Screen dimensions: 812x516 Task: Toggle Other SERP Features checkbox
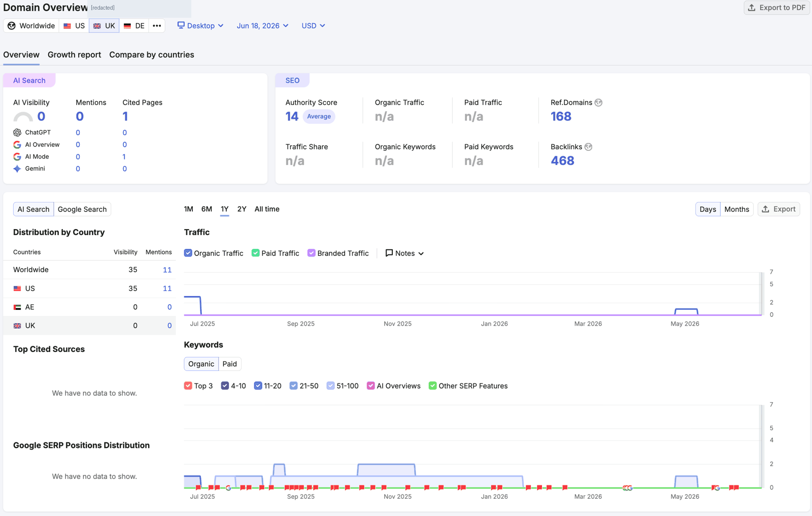[433, 386]
